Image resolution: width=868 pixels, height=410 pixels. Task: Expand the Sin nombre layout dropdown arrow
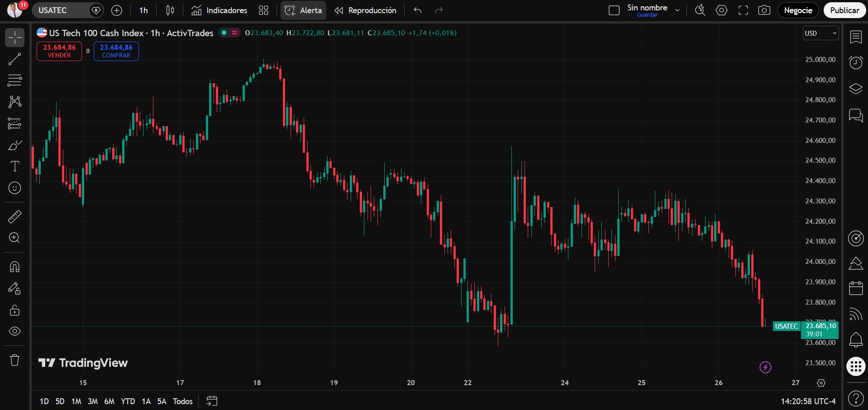coord(677,10)
